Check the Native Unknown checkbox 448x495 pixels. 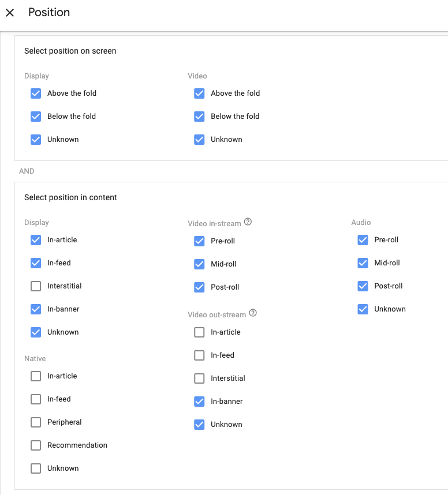coord(36,468)
